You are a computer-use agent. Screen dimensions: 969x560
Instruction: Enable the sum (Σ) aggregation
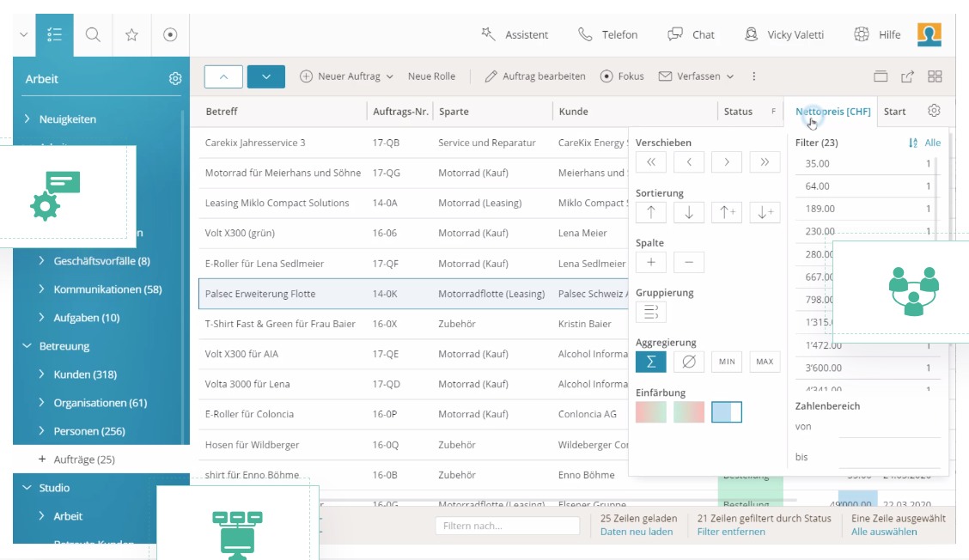click(650, 362)
